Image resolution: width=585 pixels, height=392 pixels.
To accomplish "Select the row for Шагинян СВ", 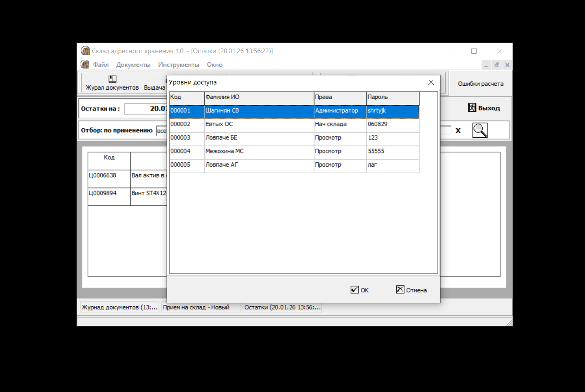I will click(x=294, y=111).
